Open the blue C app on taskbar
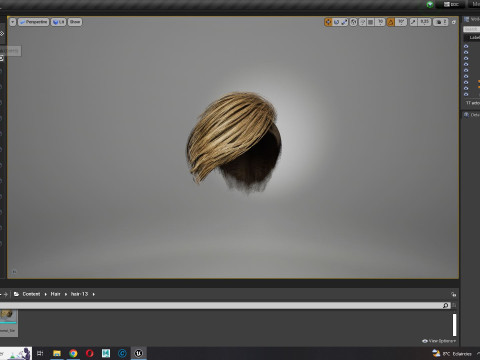480x360 pixels. (x=122, y=353)
